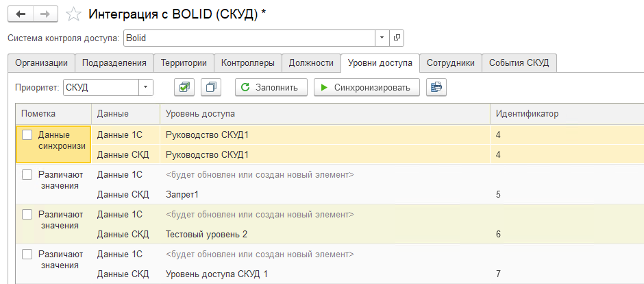Tick the checkbox for Руководство СКУД1 row

(27, 135)
